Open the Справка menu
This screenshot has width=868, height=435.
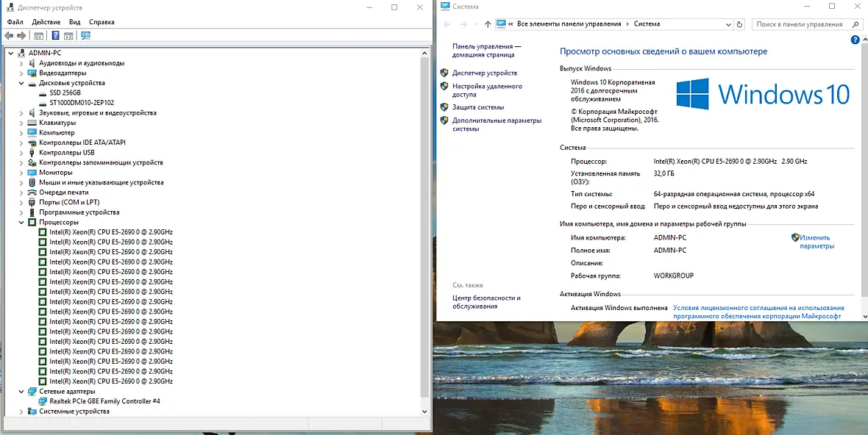click(102, 22)
